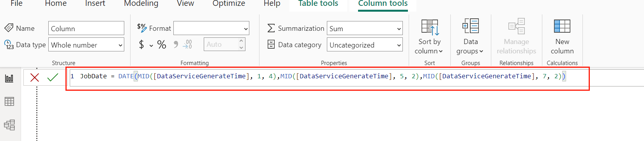Open the File menu
The height and width of the screenshot is (141, 644).
[16, 4]
